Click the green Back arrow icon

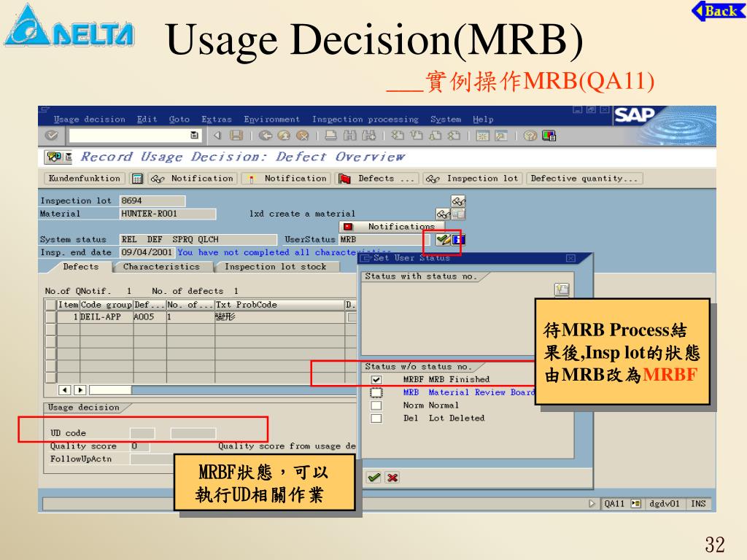pos(266,136)
